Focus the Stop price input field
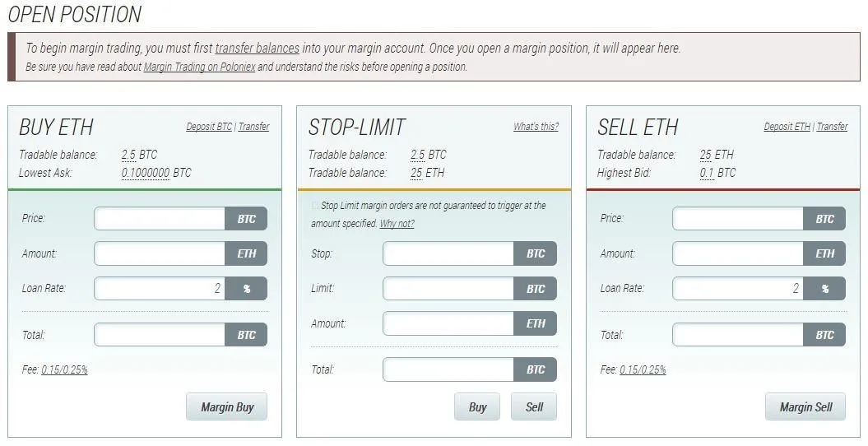The image size is (868, 446). 448,253
